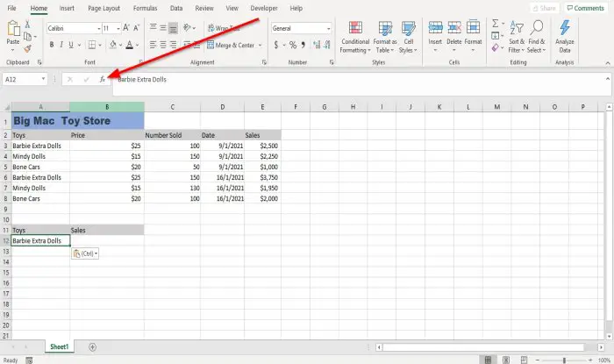Decrease font size with the small A icon
614x364 pixels.
(x=136, y=28)
